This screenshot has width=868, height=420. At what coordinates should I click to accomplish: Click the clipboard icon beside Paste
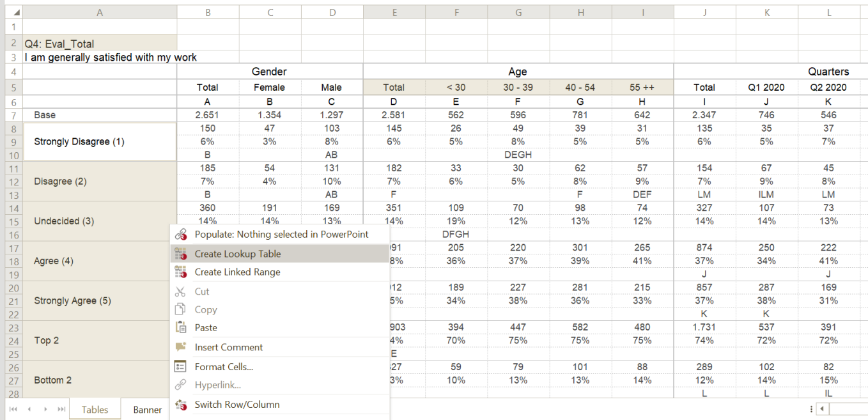(x=182, y=328)
